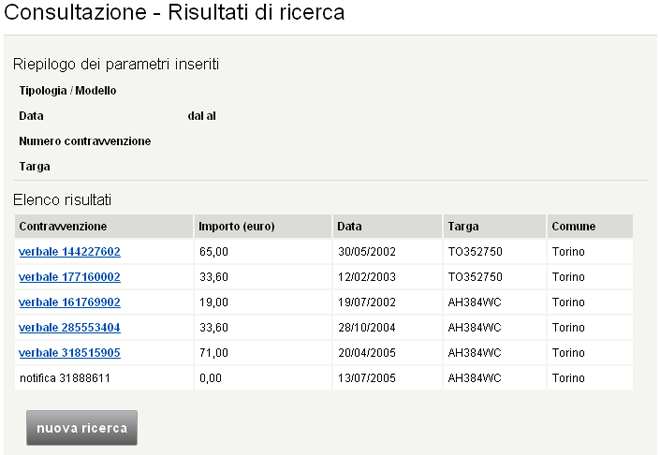Click the Tipologia / Modello parameter label

(x=68, y=91)
